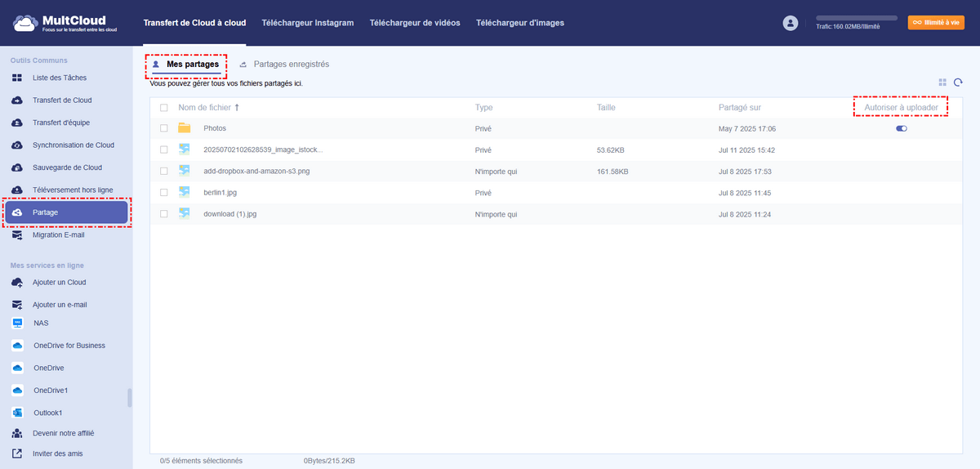Select Synchronisation de Cloud in sidebar
This screenshot has width=980, height=469.
coord(73,145)
